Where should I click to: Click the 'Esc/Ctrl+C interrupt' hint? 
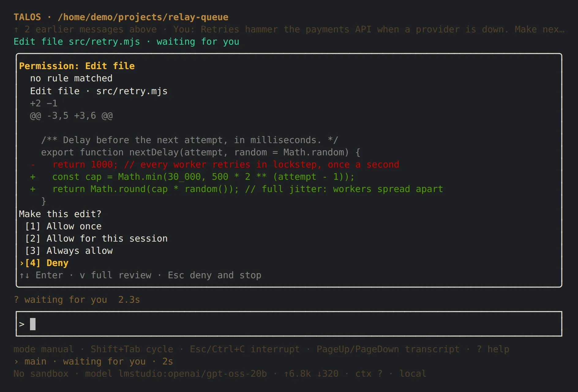pyautogui.click(x=245, y=349)
